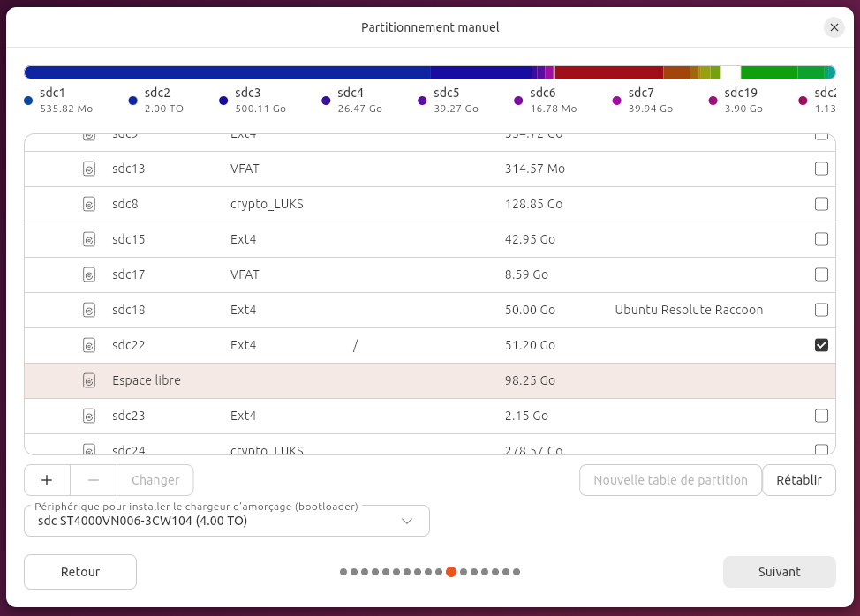Screen dimensions: 860x616
Task: Enable the format checkbox for sdc18
Action: click(821, 310)
